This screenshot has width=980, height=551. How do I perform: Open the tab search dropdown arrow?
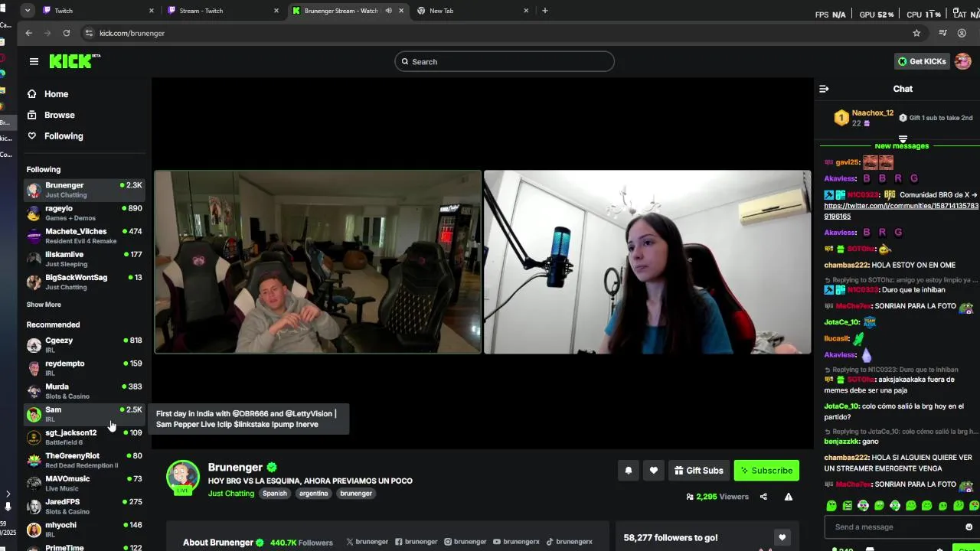point(28,11)
